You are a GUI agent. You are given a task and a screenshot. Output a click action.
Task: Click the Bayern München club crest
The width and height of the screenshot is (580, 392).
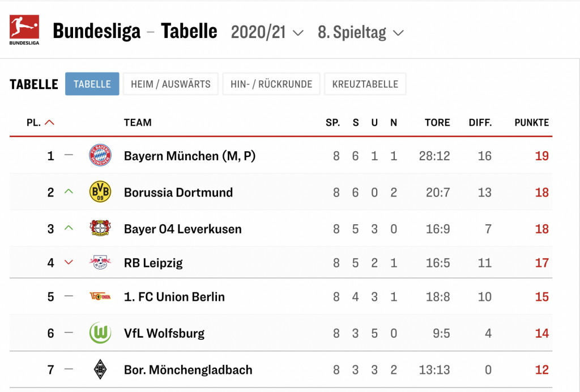[x=100, y=156]
